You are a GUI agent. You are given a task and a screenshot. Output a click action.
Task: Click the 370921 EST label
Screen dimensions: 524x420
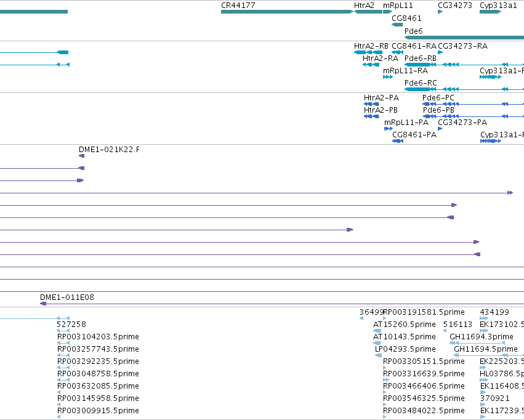(x=494, y=398)
